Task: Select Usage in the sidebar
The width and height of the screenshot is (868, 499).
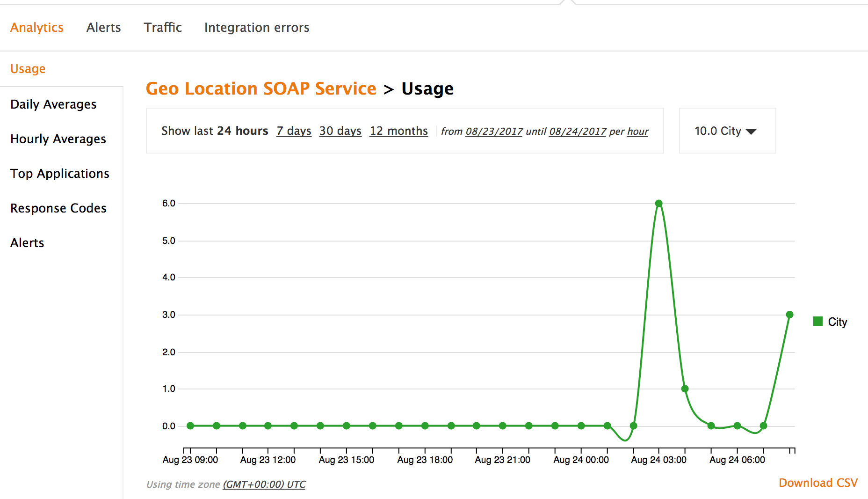Action: (x=28, y=69)
